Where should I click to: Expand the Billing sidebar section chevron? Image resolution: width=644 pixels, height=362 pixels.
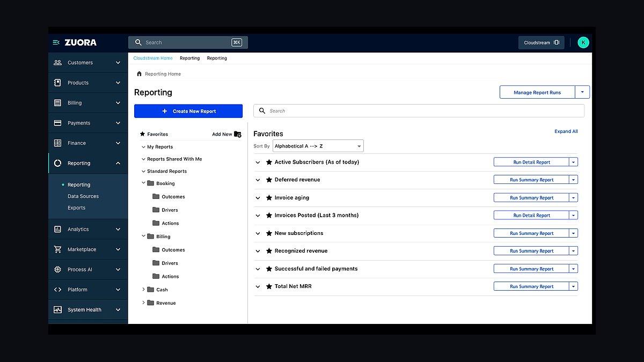pyautogui.click(x=118, y=103)
